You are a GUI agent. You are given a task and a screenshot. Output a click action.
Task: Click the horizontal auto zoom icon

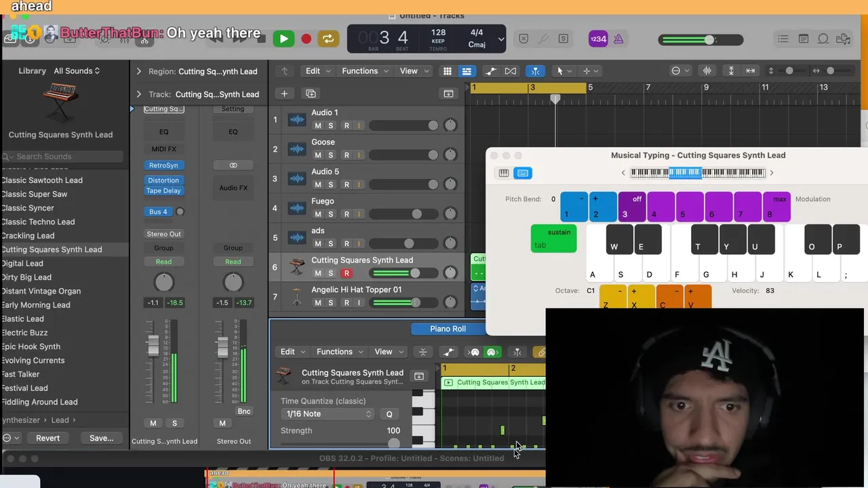click(751, 70)
